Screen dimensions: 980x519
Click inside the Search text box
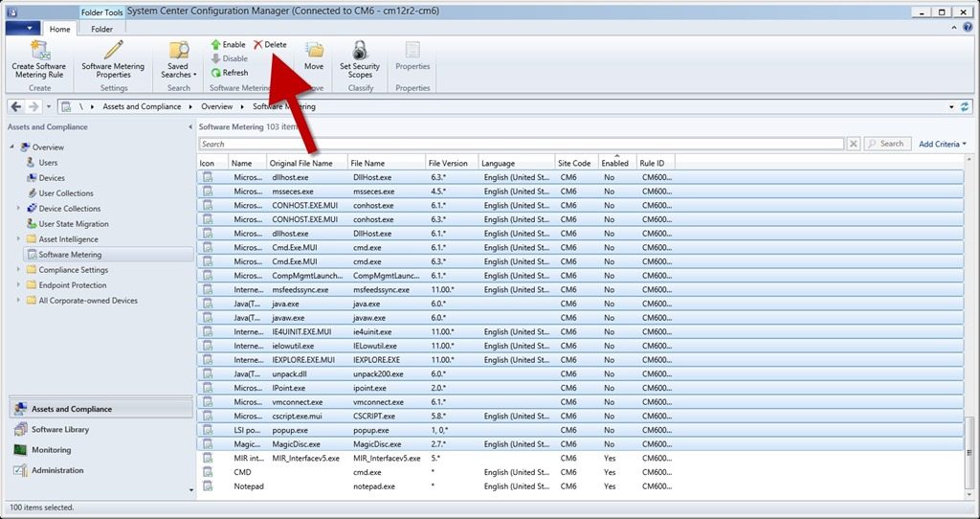pyautogui.click(x=522, y=144)
